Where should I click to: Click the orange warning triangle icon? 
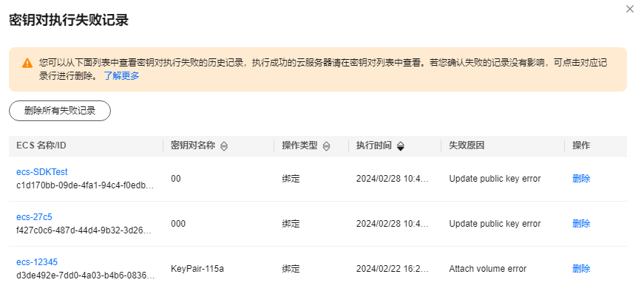click(x=27, y=64)
